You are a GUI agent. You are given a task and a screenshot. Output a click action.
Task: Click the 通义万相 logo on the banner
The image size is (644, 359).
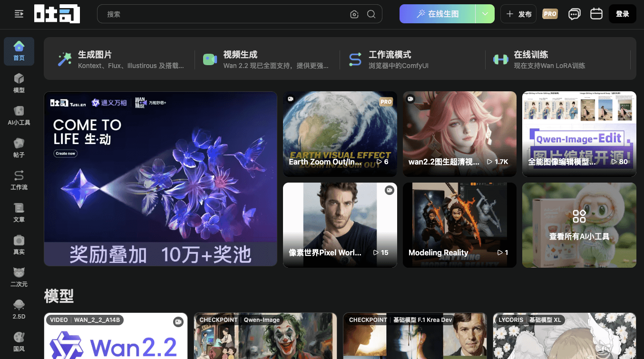(109, 102)
